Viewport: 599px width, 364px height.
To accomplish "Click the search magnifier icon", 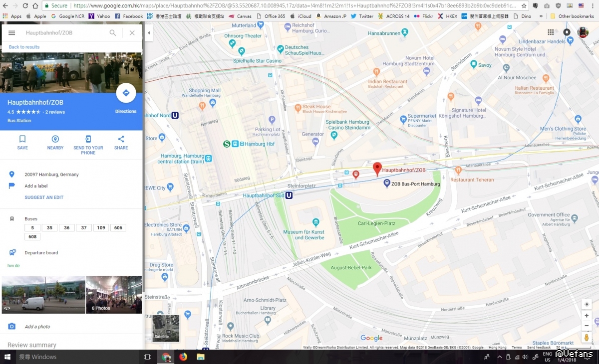I will point(113,33).
